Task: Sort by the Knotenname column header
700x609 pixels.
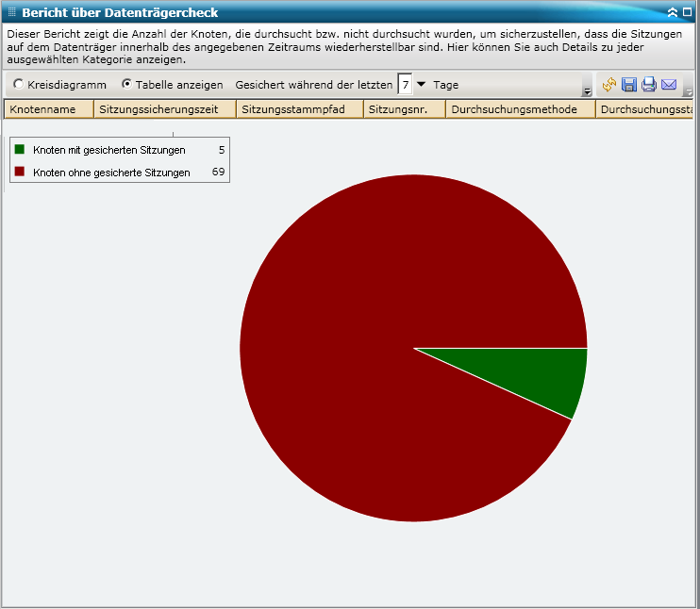Action: click(49, 109)
